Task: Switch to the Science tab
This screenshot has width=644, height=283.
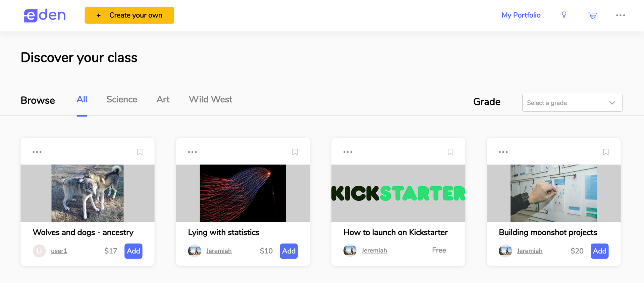Action: tap(122, 99)
